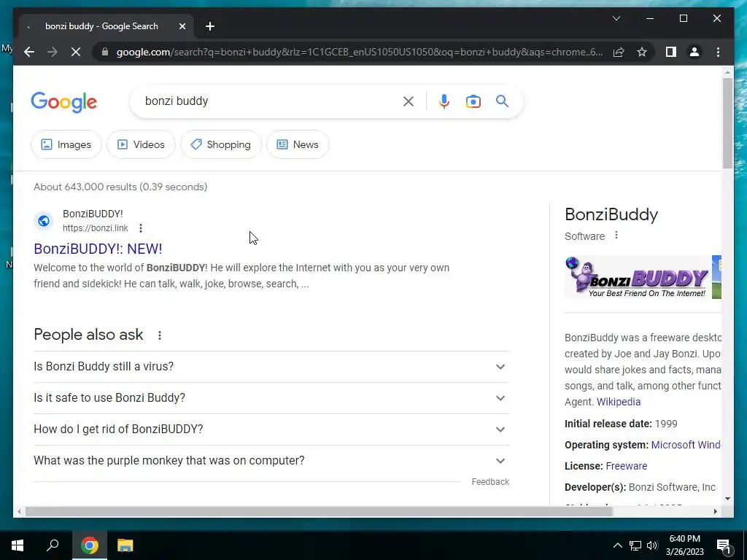Expand the purple monkey question
The width and height of the screenshot is (747, 560).
click(x=271, y=461)
